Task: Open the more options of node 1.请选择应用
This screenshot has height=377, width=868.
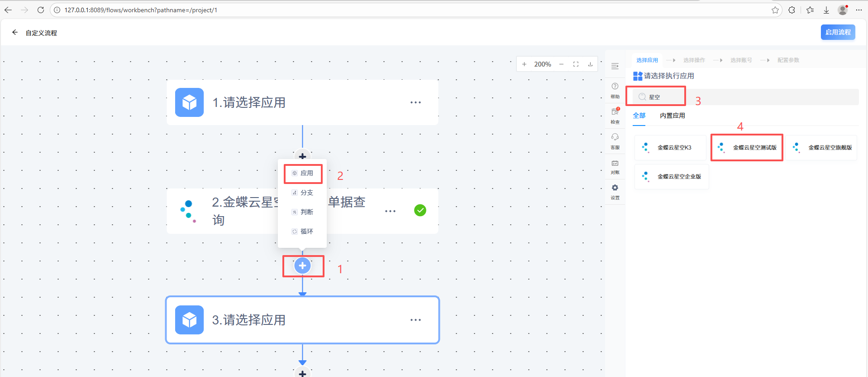Action: click(415, 102)
